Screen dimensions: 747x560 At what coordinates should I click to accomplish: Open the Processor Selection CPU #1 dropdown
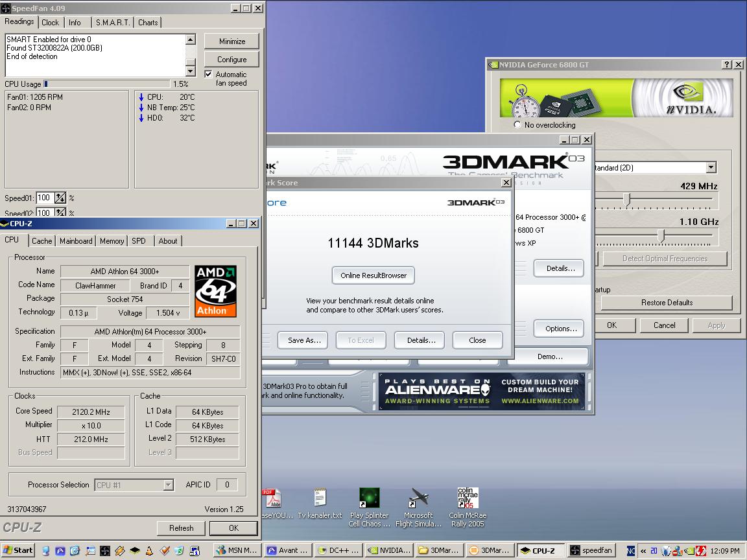pyautogui.click(x=168, y=485)
